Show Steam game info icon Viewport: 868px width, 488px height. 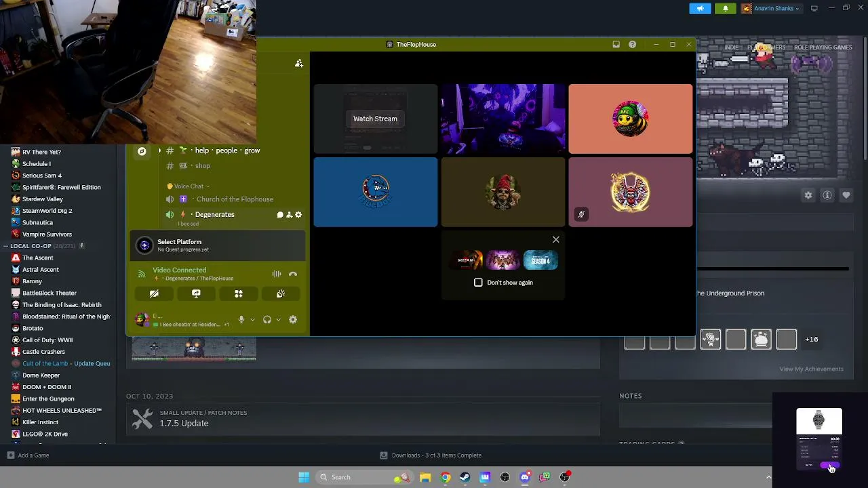click(827, 195)
